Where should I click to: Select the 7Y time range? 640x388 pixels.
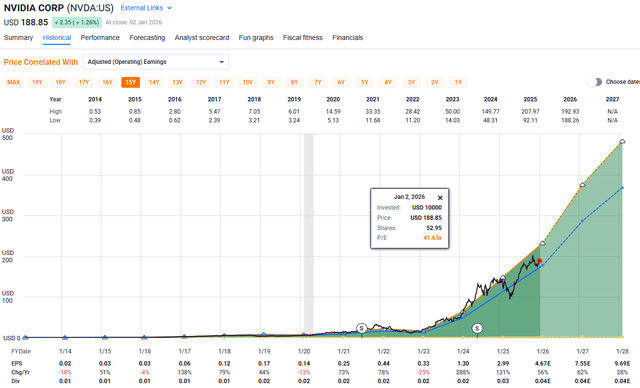(x=318, y=82)
